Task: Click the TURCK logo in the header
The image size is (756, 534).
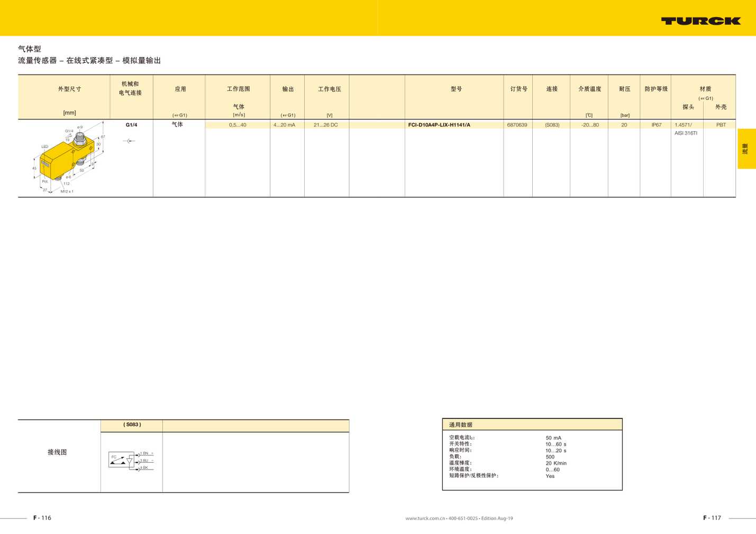Action: tap(700, 21)
